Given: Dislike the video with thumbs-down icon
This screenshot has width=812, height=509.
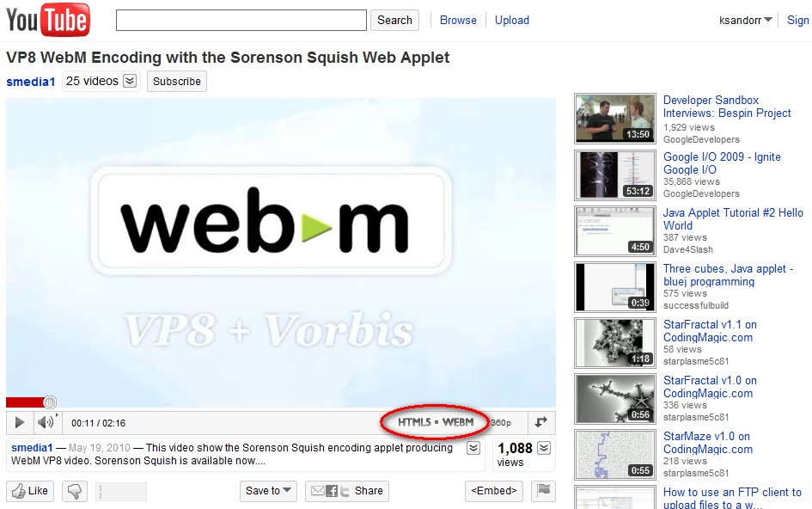Looking at the screenshot, I should click(x=75, y=491).
